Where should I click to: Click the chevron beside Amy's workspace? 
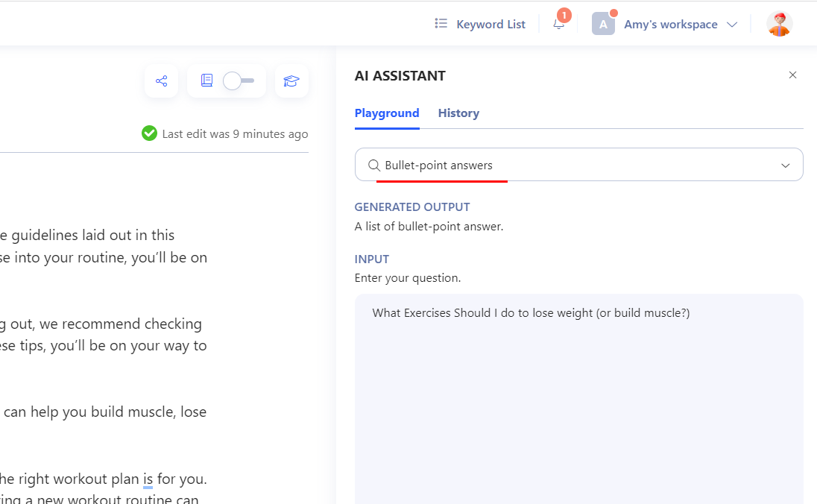click(732, 24)
